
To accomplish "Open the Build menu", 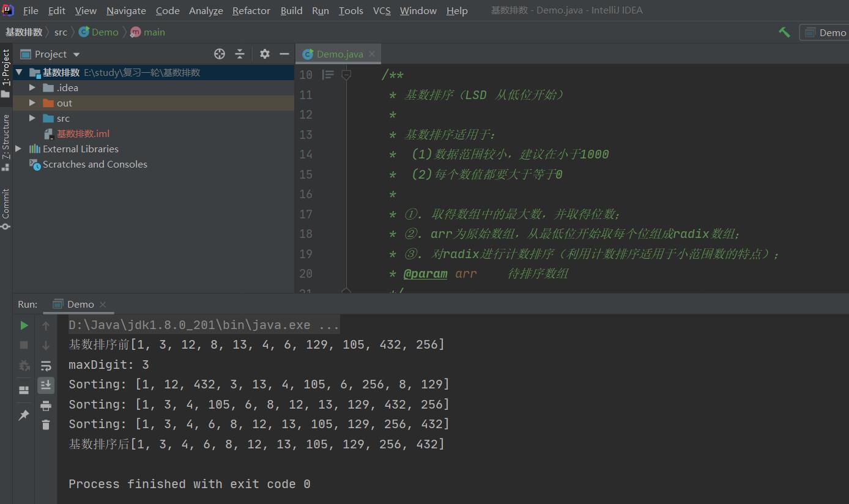I will pos(292,10).
